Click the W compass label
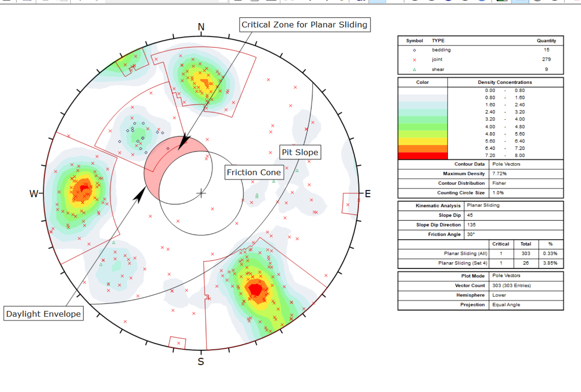This screenshot has height=392, width=581. pyautogui.click(x=34, y=194)
